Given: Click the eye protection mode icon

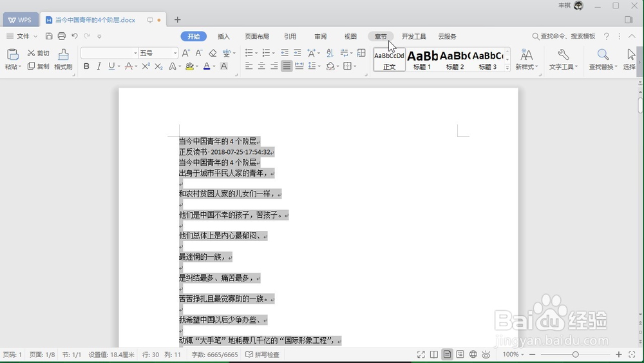Looking at the screenshot, I should point(486,355).
